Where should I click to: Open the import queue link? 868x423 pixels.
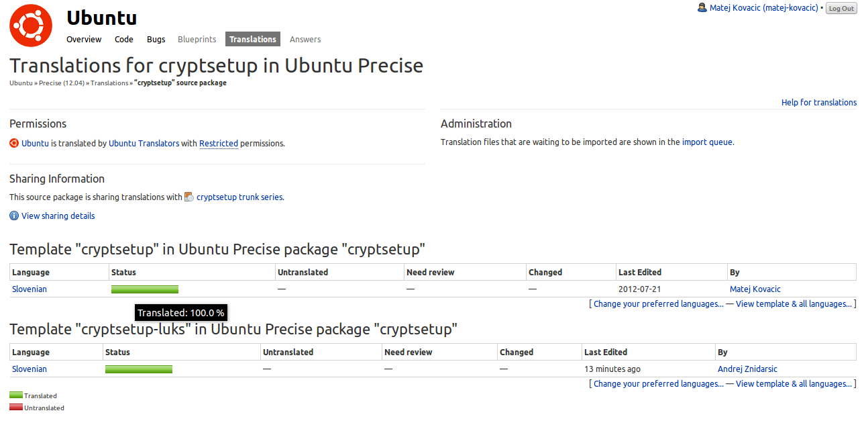click(x=708, y=142)
